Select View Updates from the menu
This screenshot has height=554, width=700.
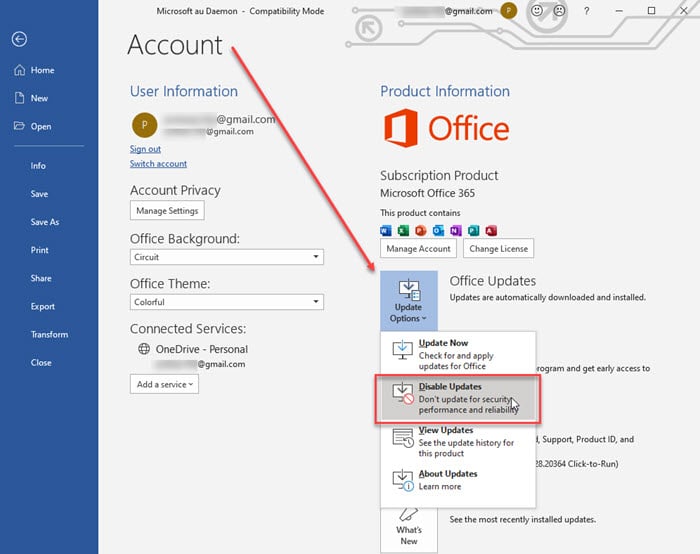[458, 442]
